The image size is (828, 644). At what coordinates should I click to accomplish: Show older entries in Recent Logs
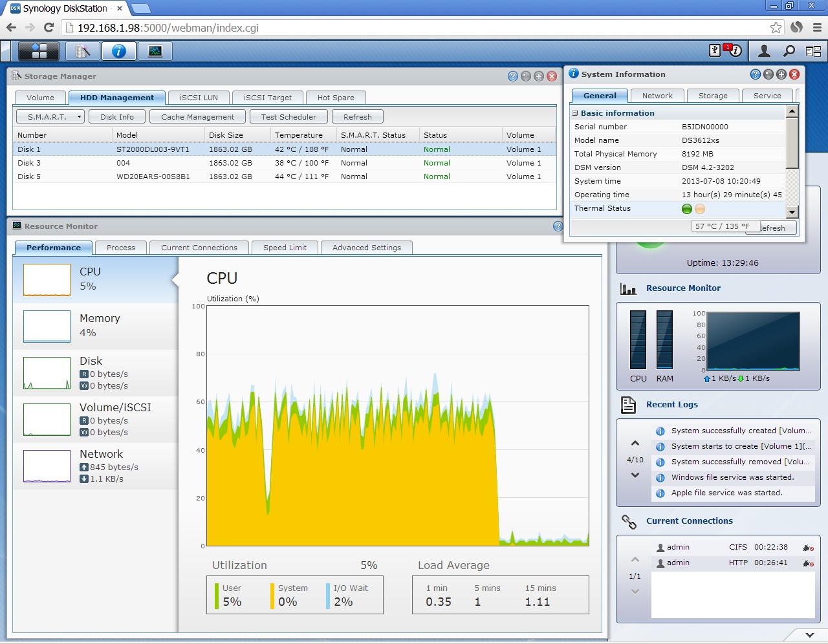pyautogui.click(x=635, y=475)
